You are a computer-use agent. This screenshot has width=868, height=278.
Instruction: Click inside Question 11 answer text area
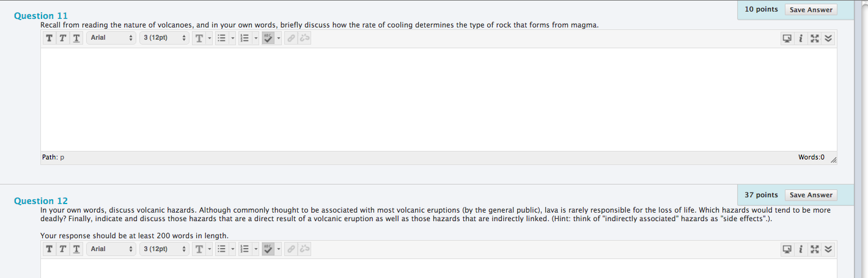click(x=439, y=100)
